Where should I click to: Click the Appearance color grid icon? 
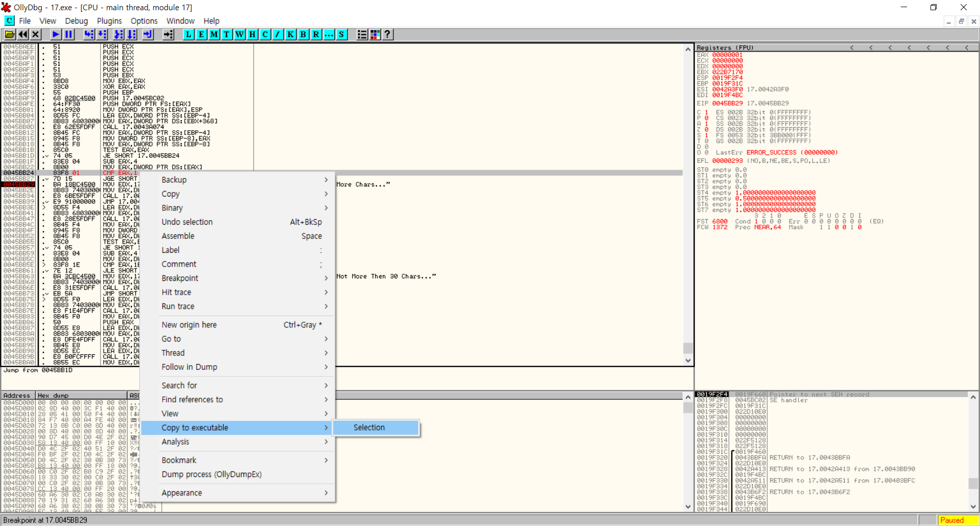(x=375, y=34)
